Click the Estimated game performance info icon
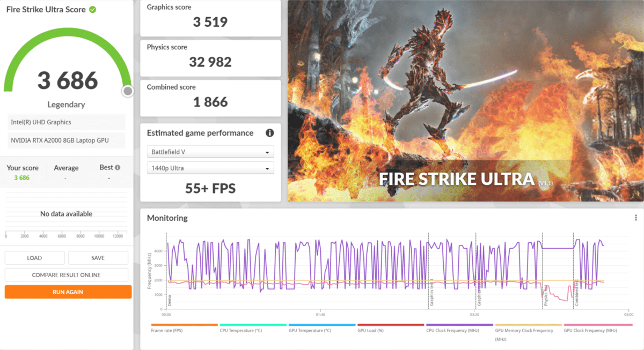The image size is (644, 350). (x=269, y=133)
